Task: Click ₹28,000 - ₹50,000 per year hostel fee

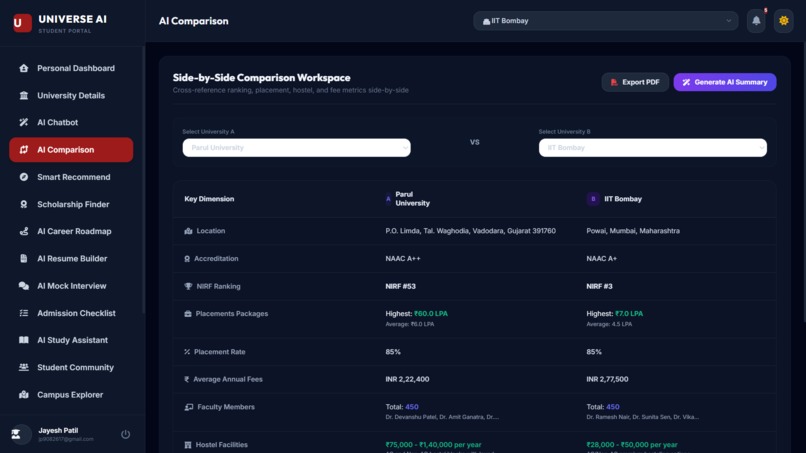Action: coord(632,445)
